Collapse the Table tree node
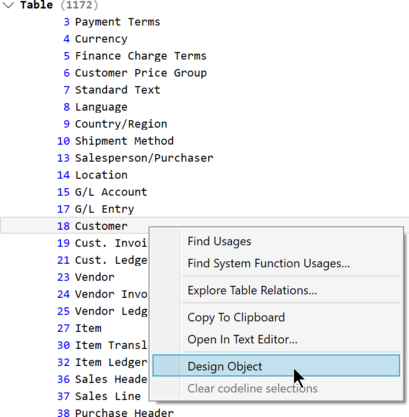The image size is (409, 417). point(8,5)
